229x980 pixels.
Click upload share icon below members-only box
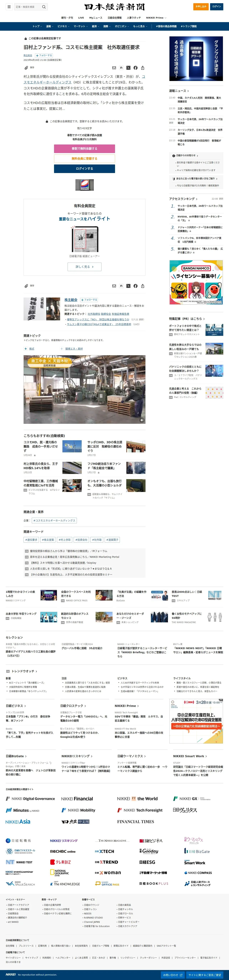pos(143,286)
